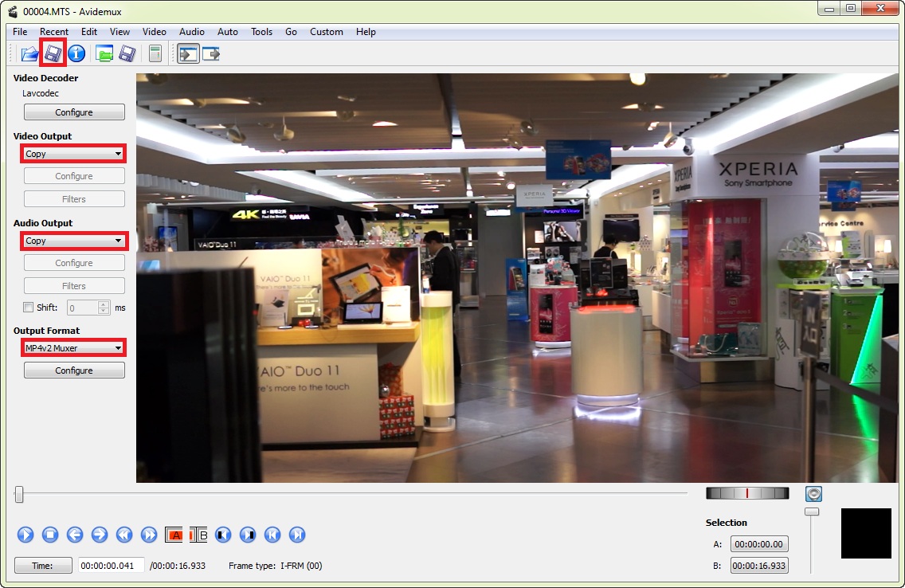Click the Frame type: I-FRM (00) text
Screen dimensions: 905x588
[x=276, y=566]
